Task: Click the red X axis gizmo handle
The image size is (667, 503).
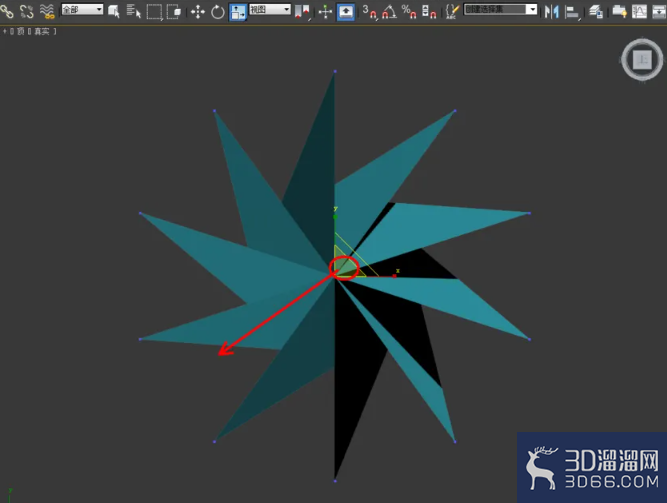Action: click(x=394, y=276)
